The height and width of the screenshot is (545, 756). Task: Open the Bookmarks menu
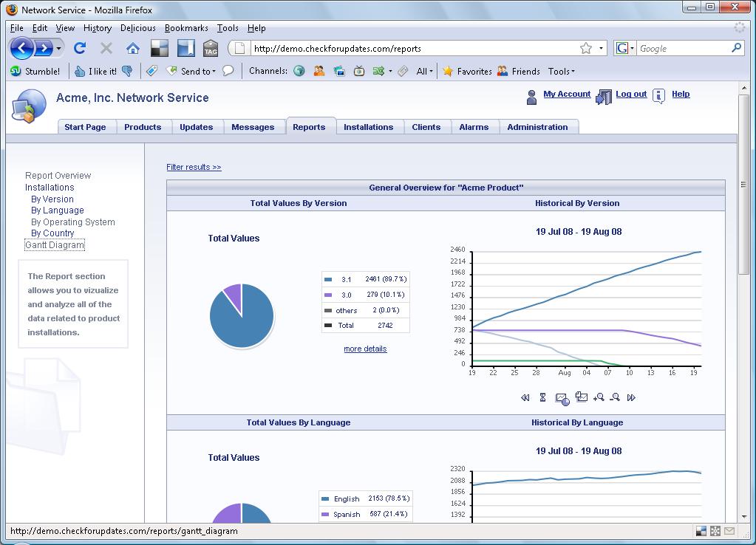tap(186, 28)
